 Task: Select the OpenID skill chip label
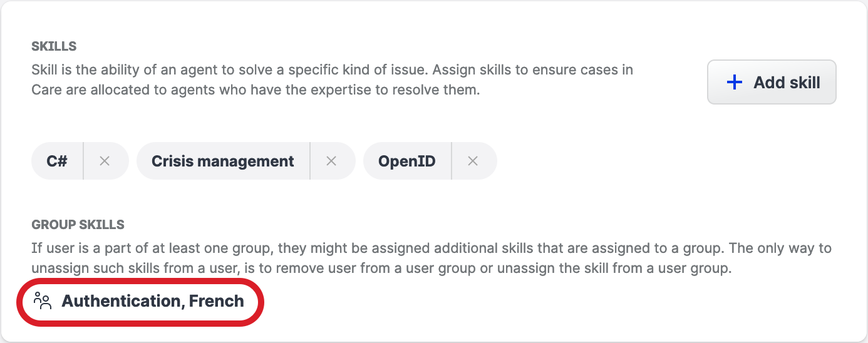[x=406, y=161]
